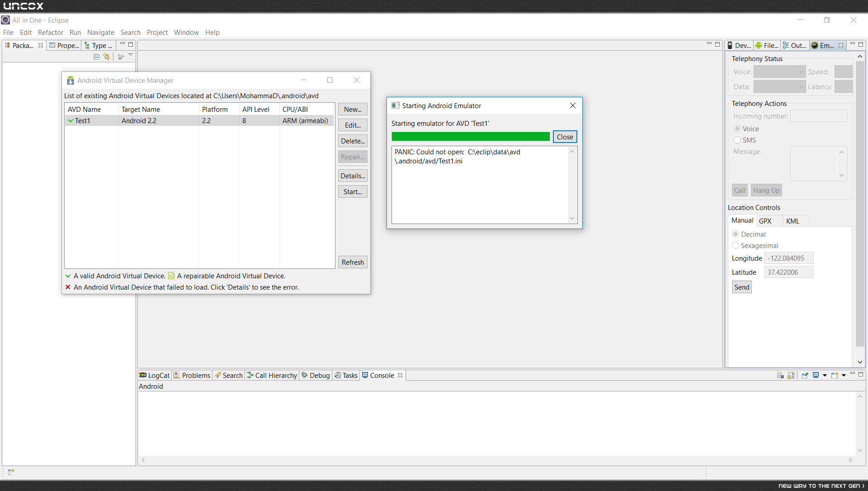Close the Package Explorer tab X

[41, 45]
